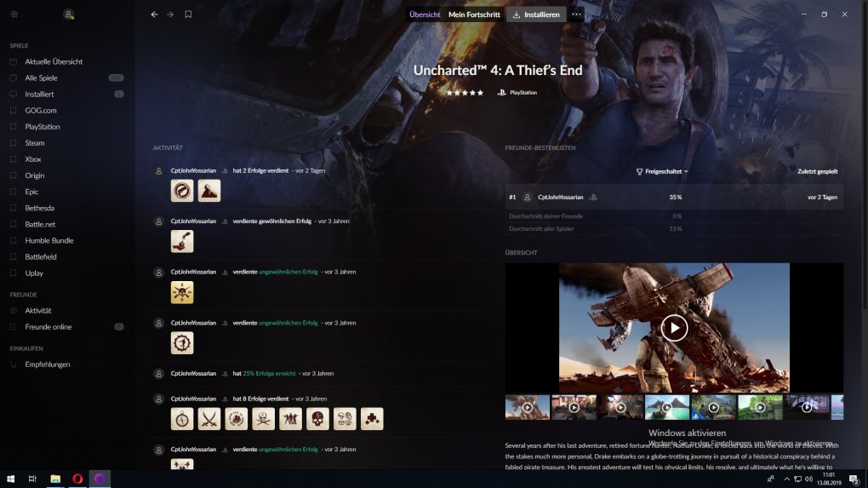
Task: Open the notification center icon
Action: 854,479
